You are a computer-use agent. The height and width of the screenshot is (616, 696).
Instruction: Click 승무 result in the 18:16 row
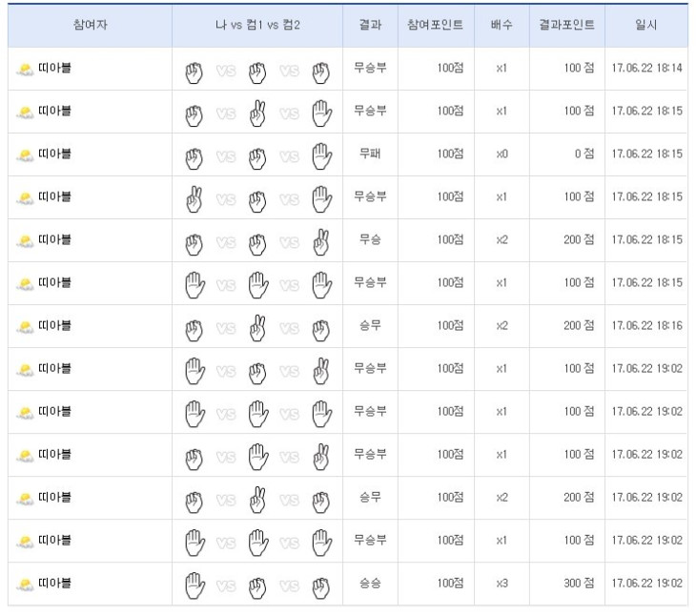(370, 325)
